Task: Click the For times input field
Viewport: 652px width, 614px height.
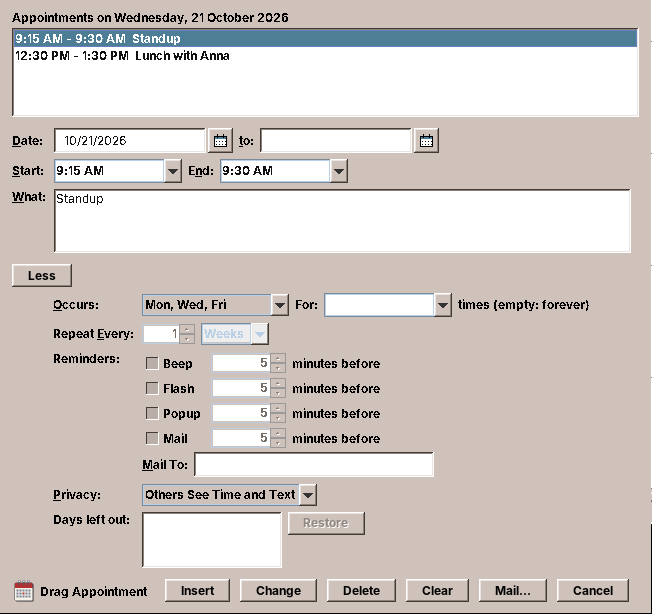Action: click(379, 305)
